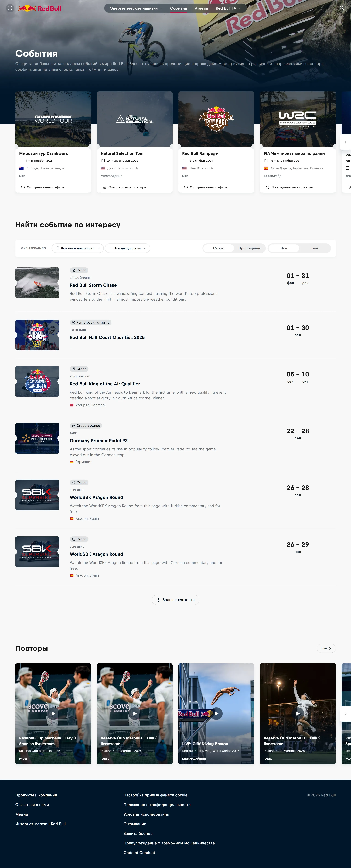Switch event filter to Live
Image resolution: width=351 pixels, height=868 pixels.
pos(314,248)
